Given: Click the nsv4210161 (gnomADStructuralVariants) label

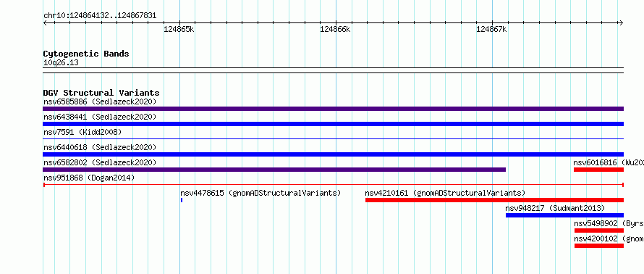Looking at the screenshot, I should [445, 193].
